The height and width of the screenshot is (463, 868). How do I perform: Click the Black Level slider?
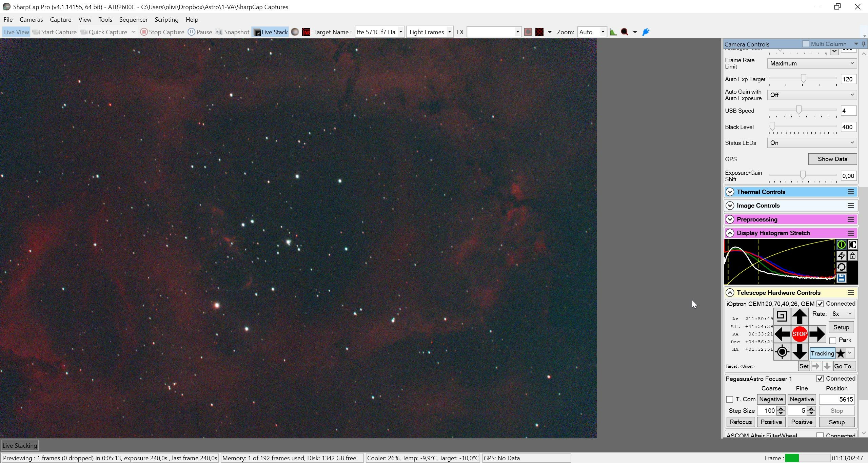[803, 127]
